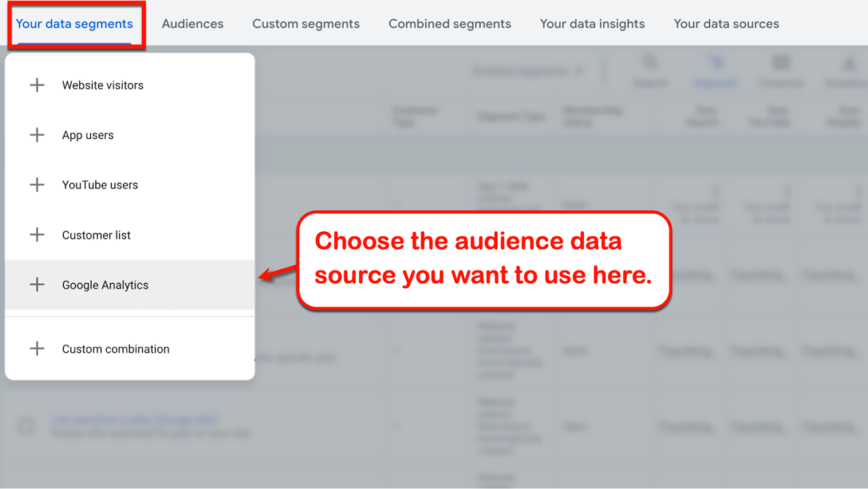Image resolution: width=868 pixels, height=489 pixels.
Task: Expand the Enabled segments filter dropdown
Action: (x=528, y=71)
